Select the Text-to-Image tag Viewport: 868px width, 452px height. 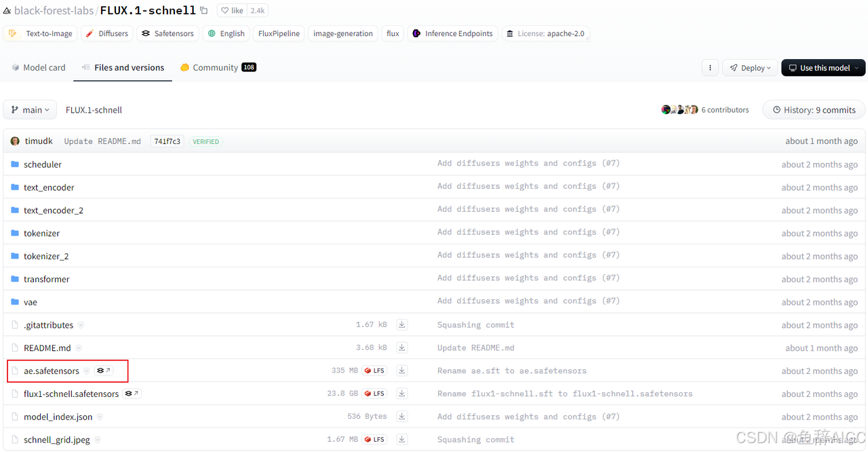[x=41, y=33]
